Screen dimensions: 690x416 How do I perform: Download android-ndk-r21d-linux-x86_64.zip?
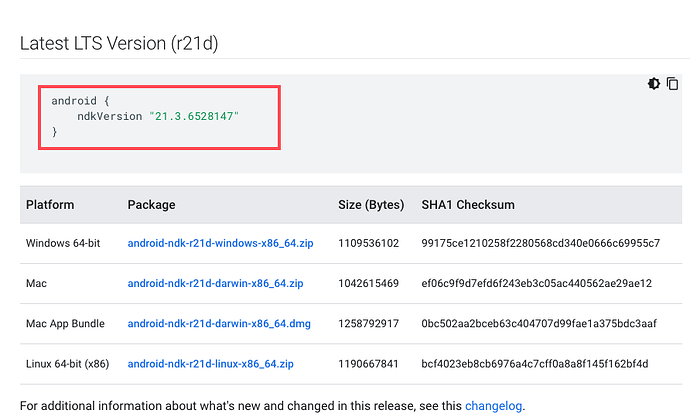tap(211, 364)
